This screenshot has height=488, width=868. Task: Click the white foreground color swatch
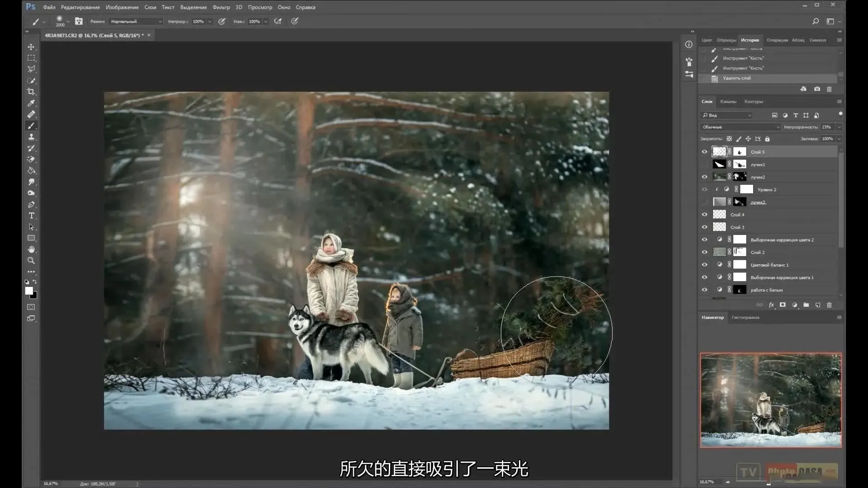(x=29, y=291)
